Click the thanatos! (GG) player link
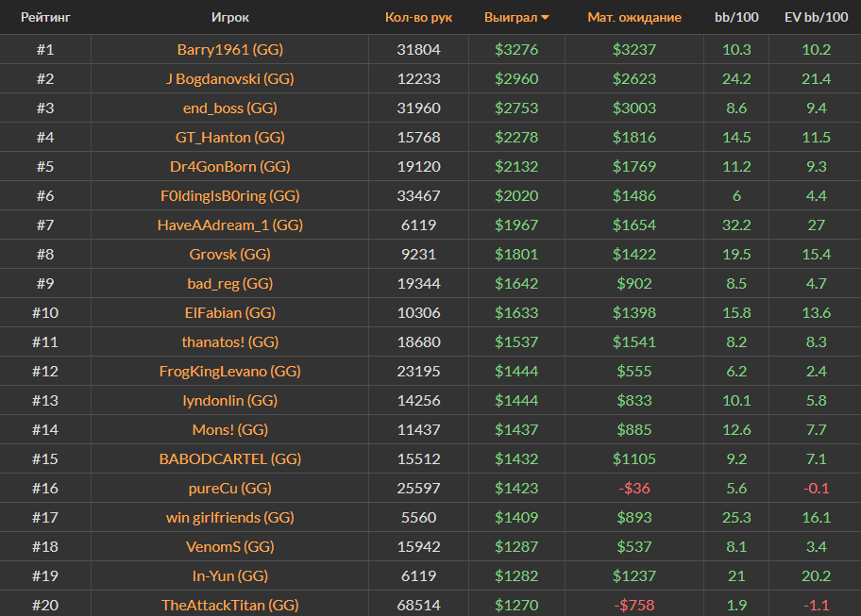This screenshot has height=616, width=861. click(230, 341)
